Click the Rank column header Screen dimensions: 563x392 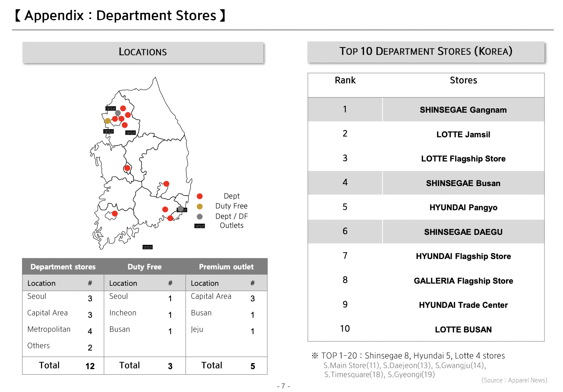point(345,80)
